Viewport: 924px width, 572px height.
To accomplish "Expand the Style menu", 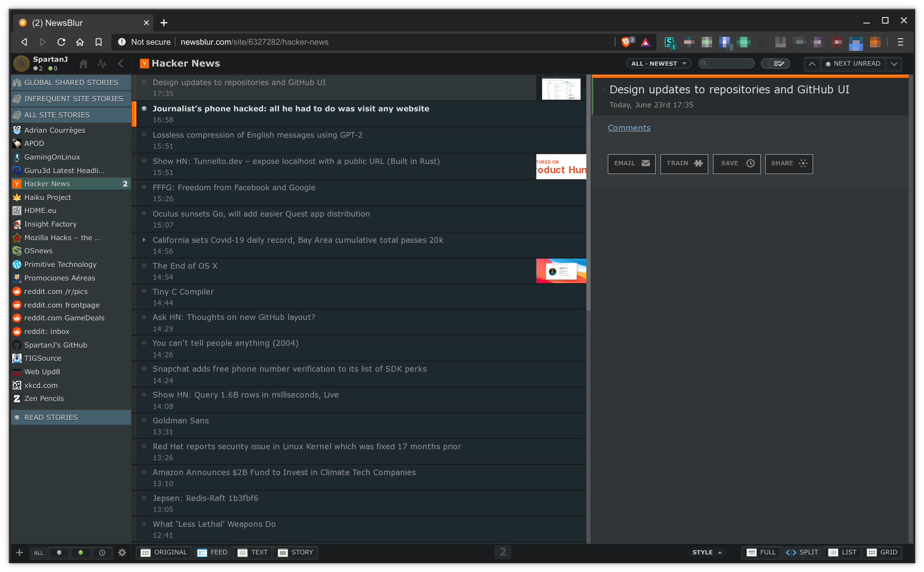I will coord(707,552).
